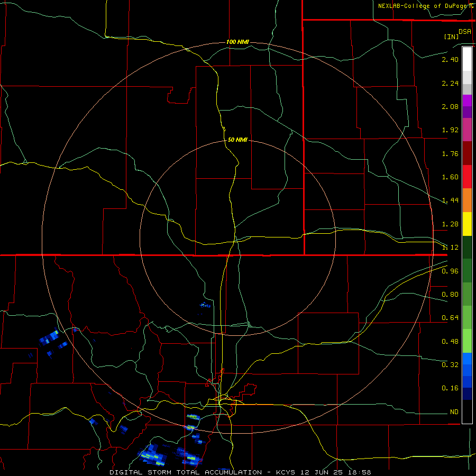The width and height of the screenshot is (476, 476).
Task: Click the orange color band near 1.44
Action: [x=467, y=200]
